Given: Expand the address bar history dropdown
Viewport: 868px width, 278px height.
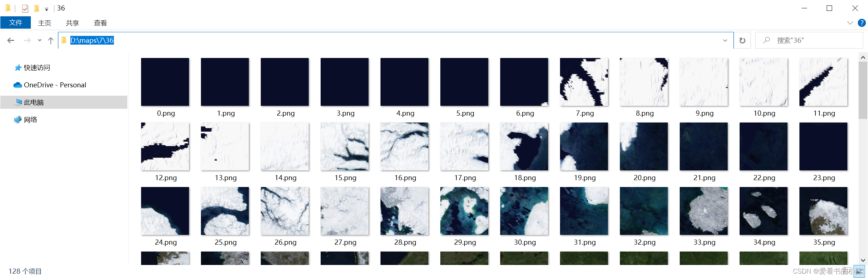Looking at the screenshot, I should 725,40.
